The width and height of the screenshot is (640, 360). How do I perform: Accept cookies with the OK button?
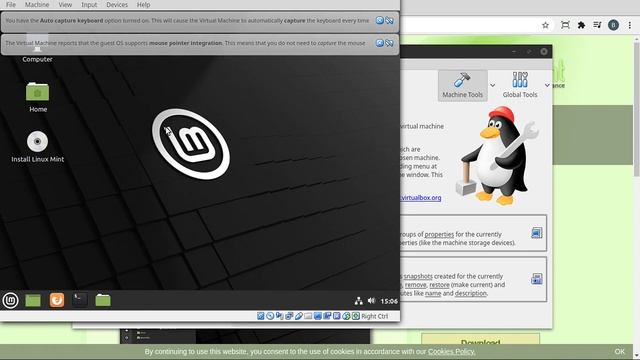click(620, 351)
